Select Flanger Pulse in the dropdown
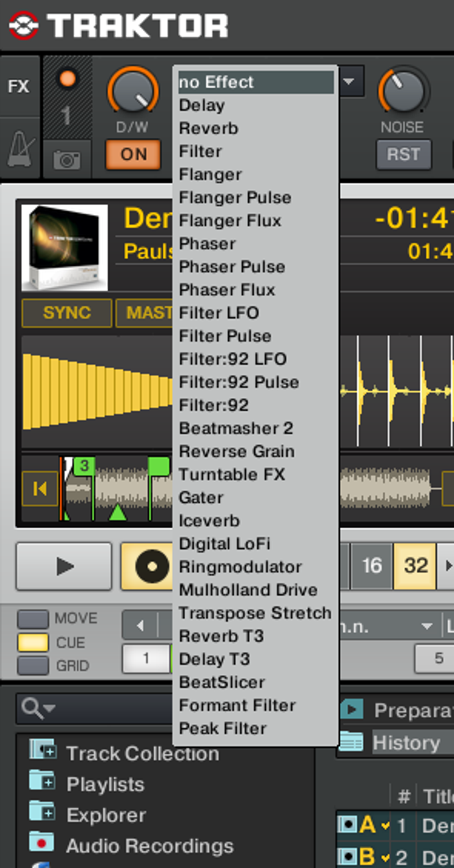This screenshot has height=868, width=454. (256, 198)
